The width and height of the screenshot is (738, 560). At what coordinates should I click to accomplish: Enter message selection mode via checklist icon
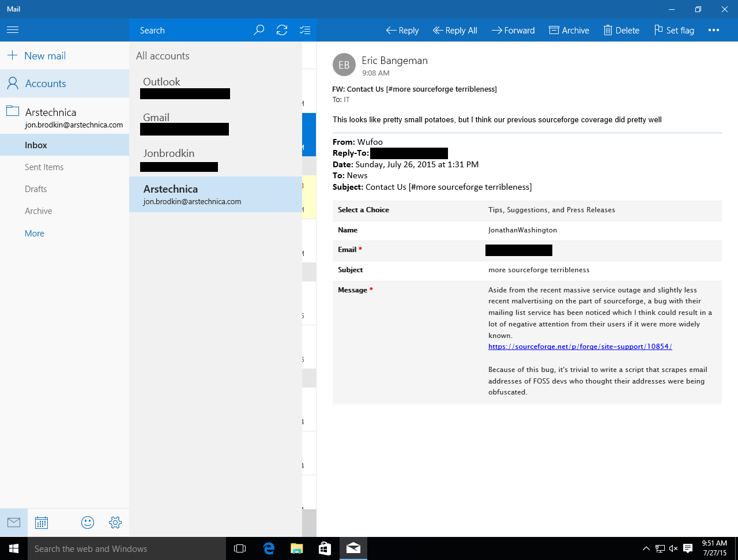coord(305,30)
